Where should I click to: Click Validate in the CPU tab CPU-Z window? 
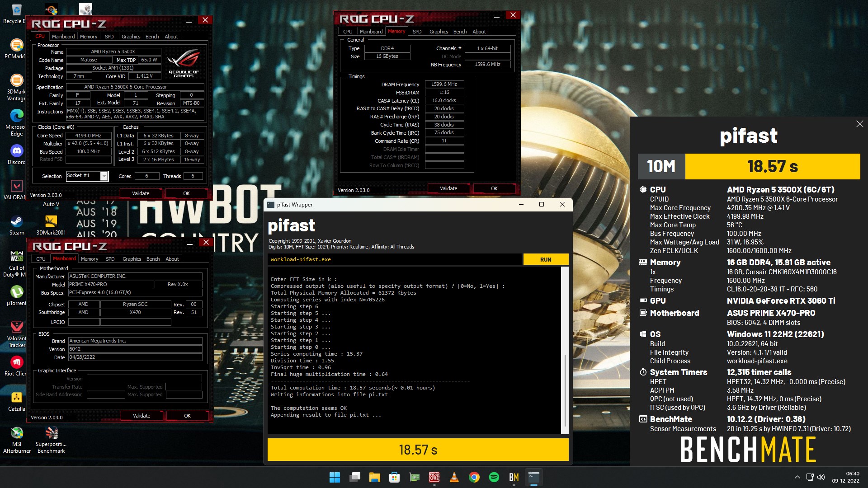[x=141, y=193]
